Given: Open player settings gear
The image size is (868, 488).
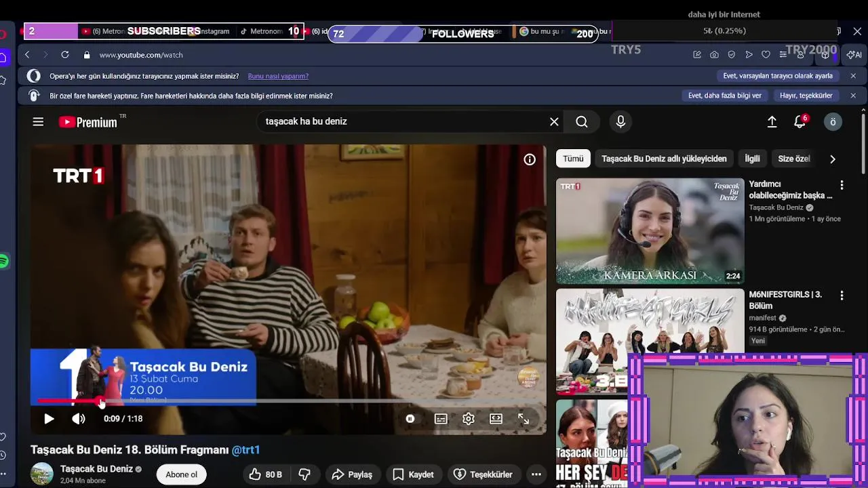Looking at the screenshot, I should point(469,419).
